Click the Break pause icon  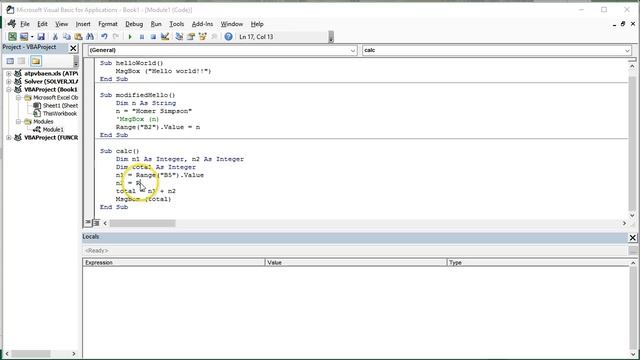142,37
